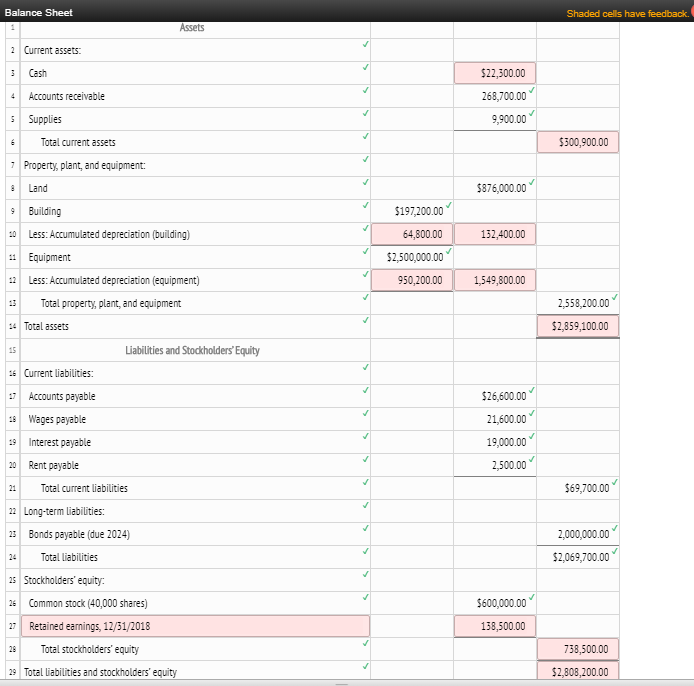Select Total property, plant, equipment 2,558,200.00
This screenshot has height=686, width=694.
[x=578, y=303]
